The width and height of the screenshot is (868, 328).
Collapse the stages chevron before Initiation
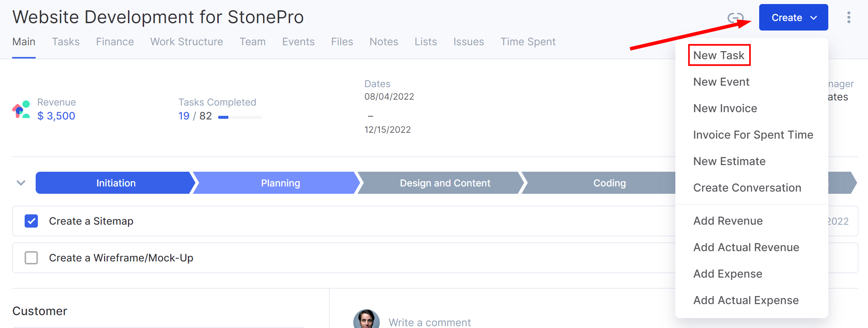tap(21, 183)
